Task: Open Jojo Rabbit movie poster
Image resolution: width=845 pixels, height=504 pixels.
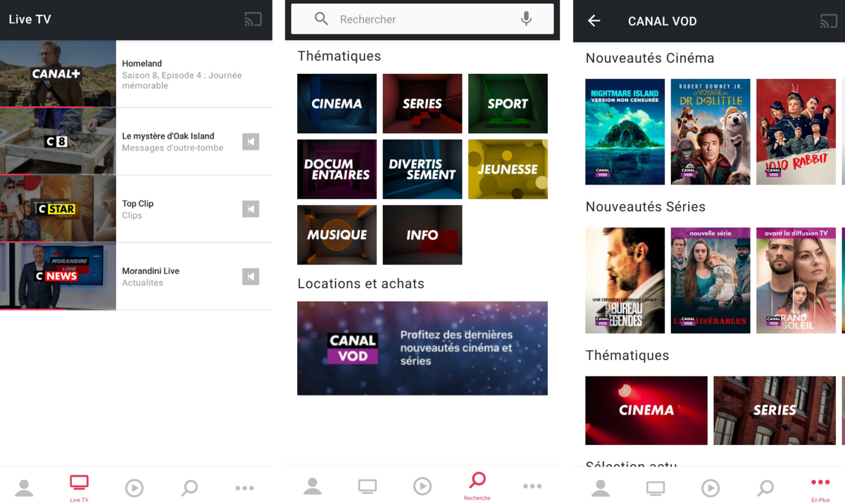Action: [796, 132]
